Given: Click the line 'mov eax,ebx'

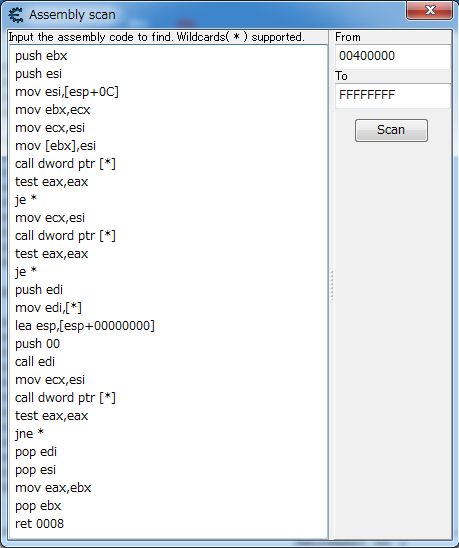Looking at the screenshot, I should [53, 488].
